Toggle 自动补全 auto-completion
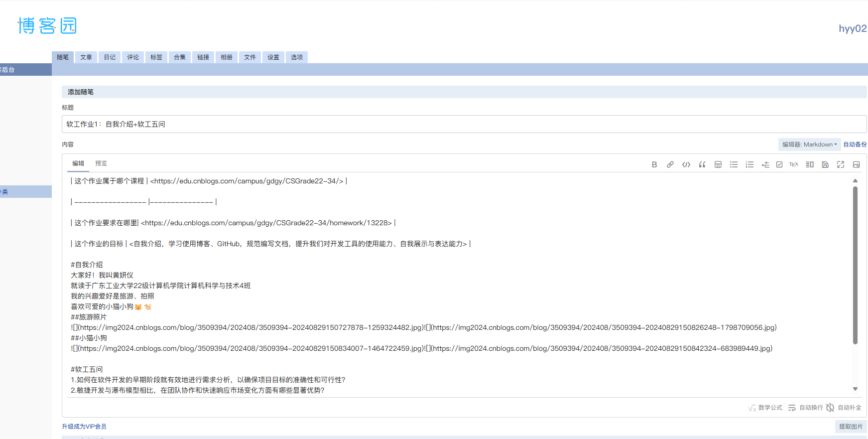 pos(844,408)
